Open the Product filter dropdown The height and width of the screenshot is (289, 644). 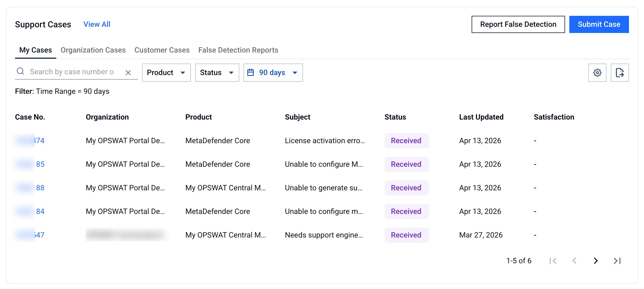[166, 73]
